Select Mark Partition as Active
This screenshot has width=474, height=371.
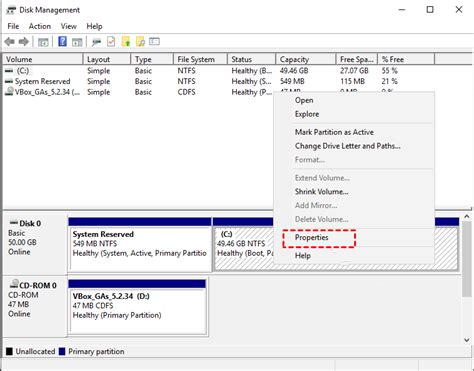point(334,132)
